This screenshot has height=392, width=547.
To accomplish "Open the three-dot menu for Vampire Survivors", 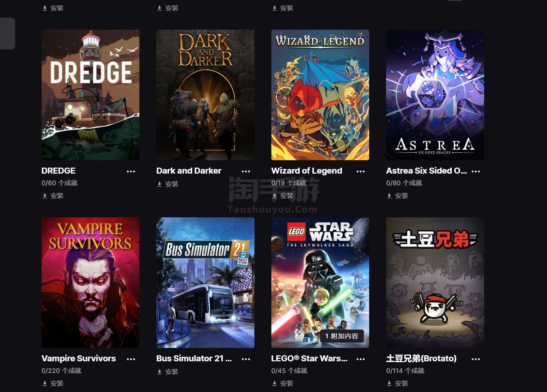I will point(131,359).
